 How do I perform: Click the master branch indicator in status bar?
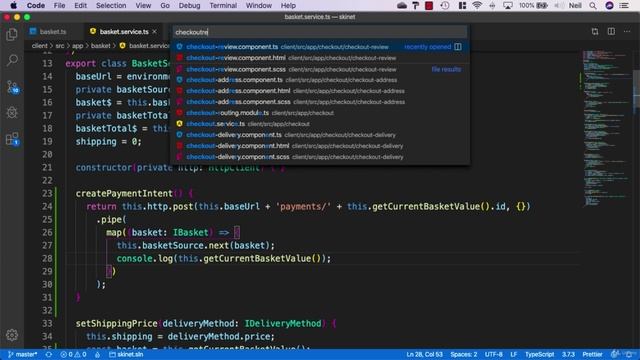tap(23, 354)
